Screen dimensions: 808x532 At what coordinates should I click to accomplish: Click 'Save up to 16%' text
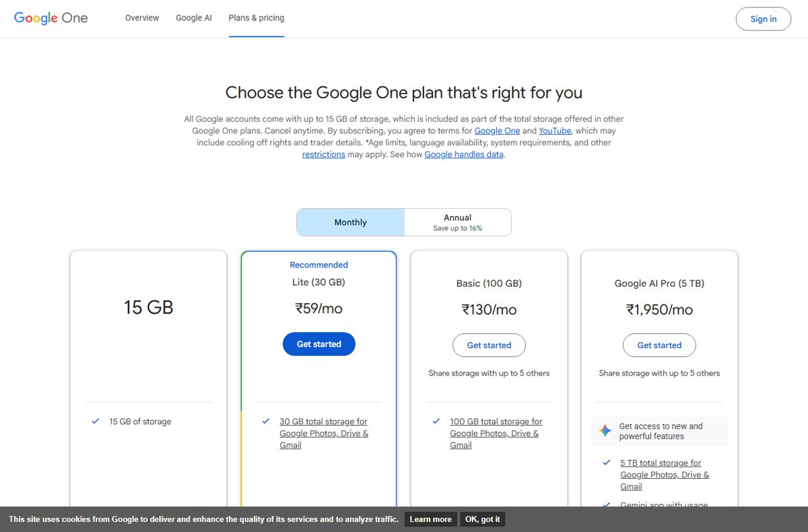coord(458,228)
